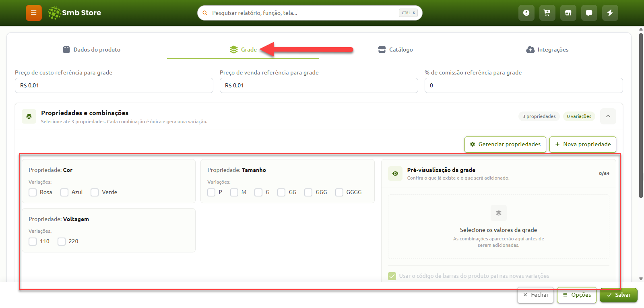The image size is (644, 308).
Task: Click the eye icon of grade preview
Action: coord(395,174)
